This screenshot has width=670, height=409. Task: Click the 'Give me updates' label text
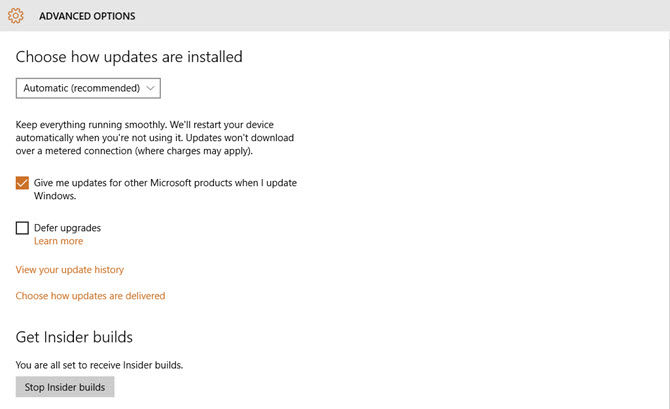click(x=165, y=183)
